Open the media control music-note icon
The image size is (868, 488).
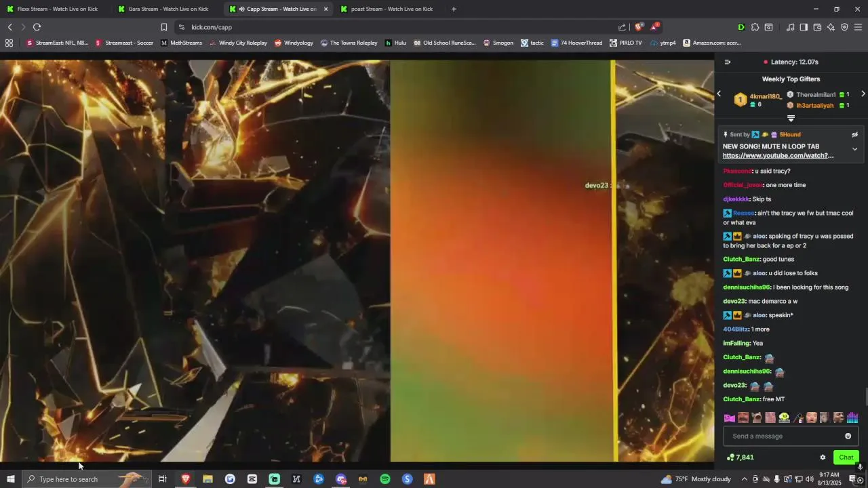pos(790,27)
